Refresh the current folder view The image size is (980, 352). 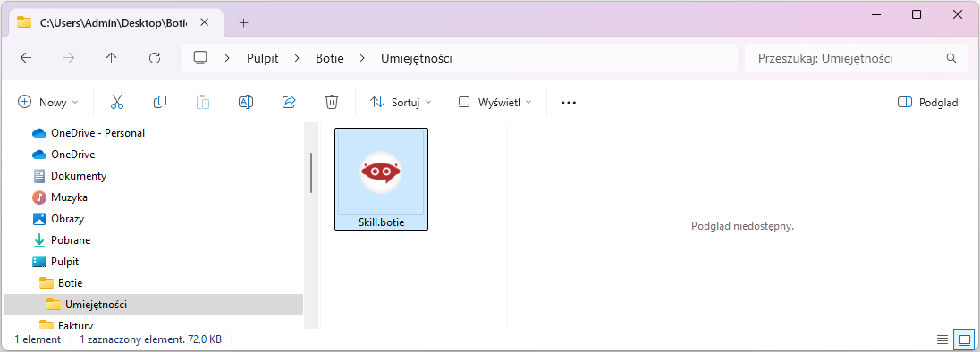(x=155, y=58)
